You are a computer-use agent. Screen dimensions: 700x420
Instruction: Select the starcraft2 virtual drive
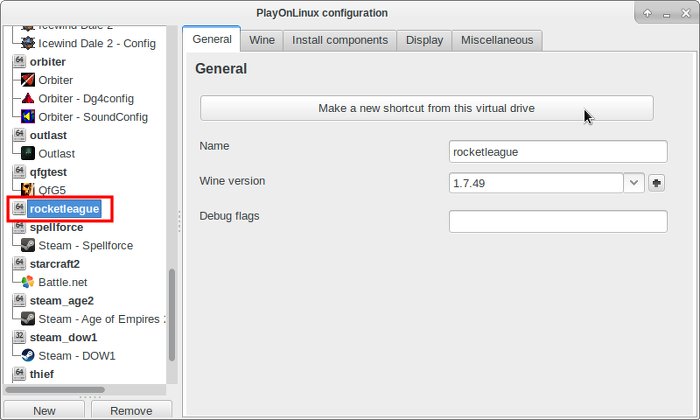(54, 264)
